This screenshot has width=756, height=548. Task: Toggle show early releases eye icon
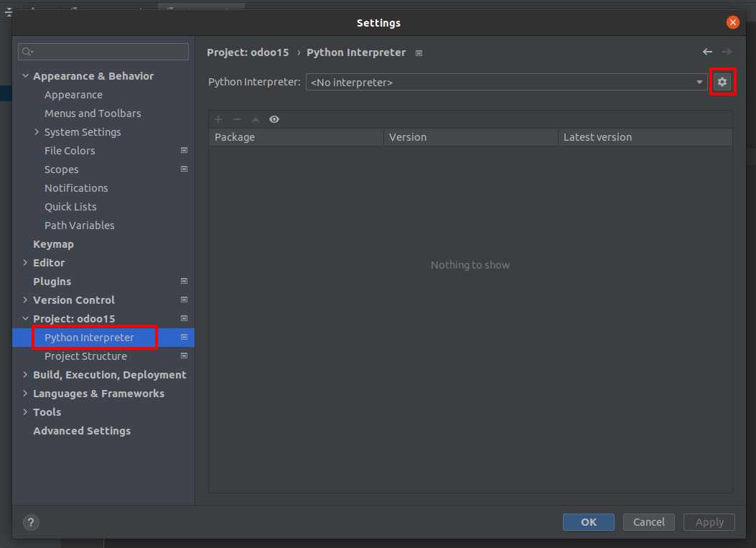pos(274,119)
